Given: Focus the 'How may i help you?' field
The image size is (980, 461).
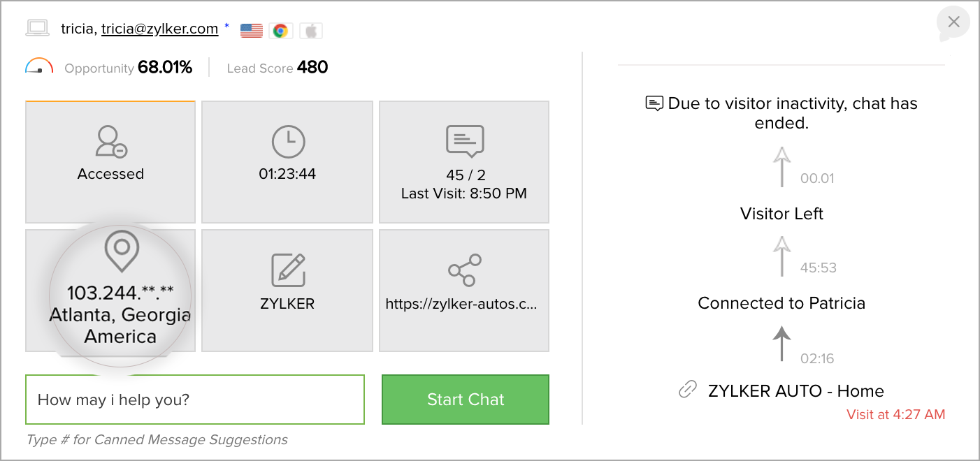Looking at the screenshot, I should 195,400.
